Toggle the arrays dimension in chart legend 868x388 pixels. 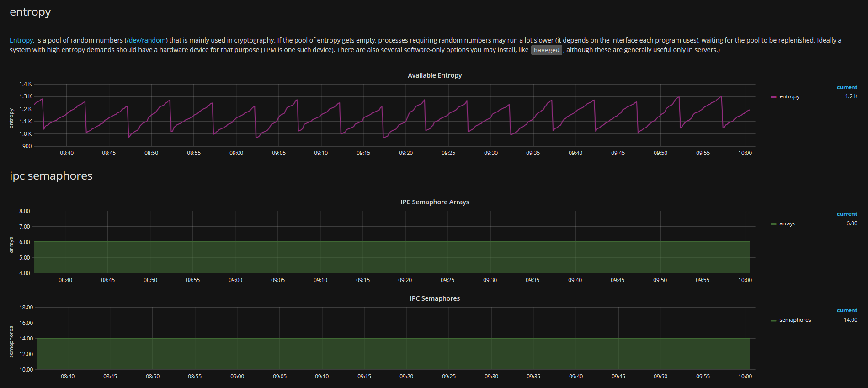787,223
